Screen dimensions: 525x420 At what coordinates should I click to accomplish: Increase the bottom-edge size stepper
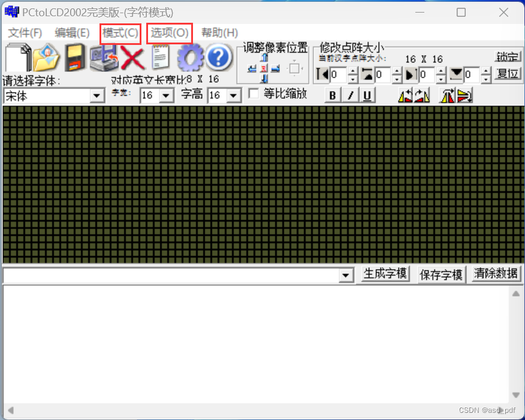(x=486, y=71)
